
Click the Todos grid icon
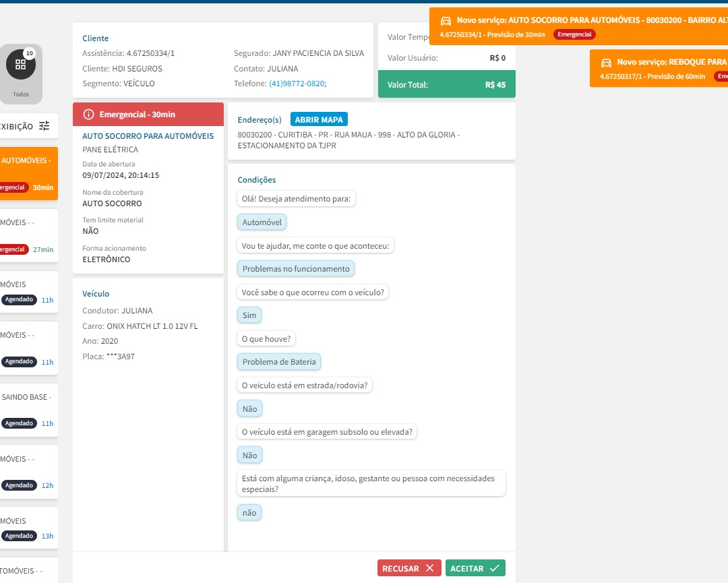click(20, 65)
